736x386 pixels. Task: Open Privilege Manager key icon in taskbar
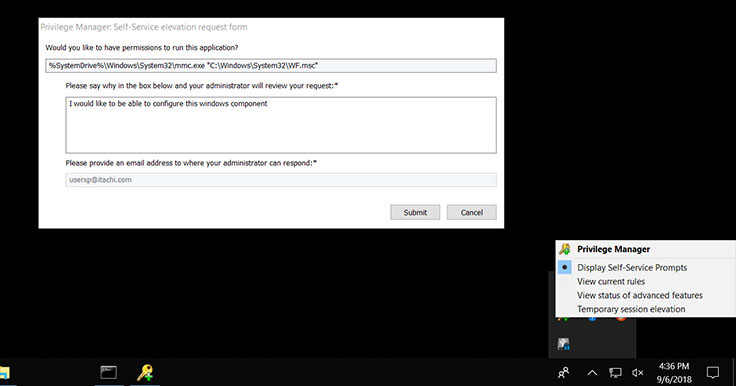point(145,372)
